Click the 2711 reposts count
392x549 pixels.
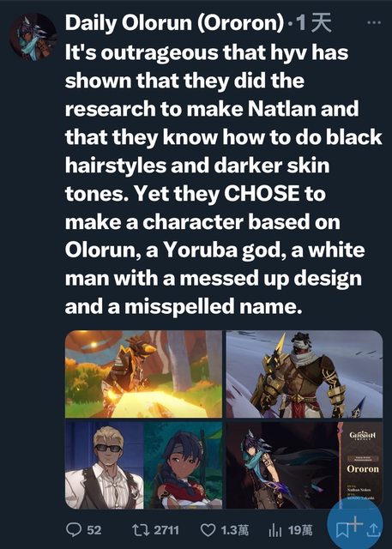pos(166,530)
